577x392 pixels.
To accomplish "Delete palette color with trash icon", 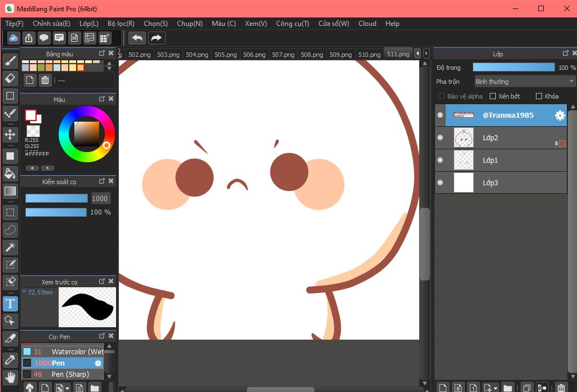I will [x=45, y=80].
